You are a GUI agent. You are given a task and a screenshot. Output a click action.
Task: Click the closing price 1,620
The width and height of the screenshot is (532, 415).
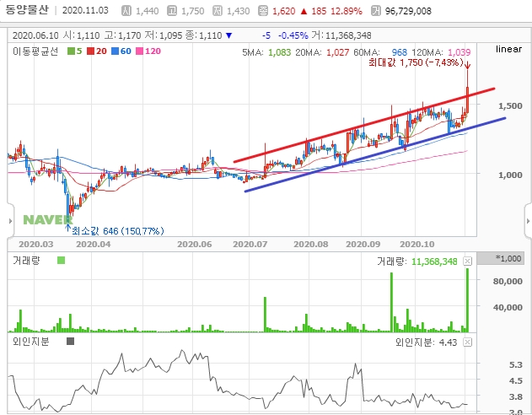point(283,11)
